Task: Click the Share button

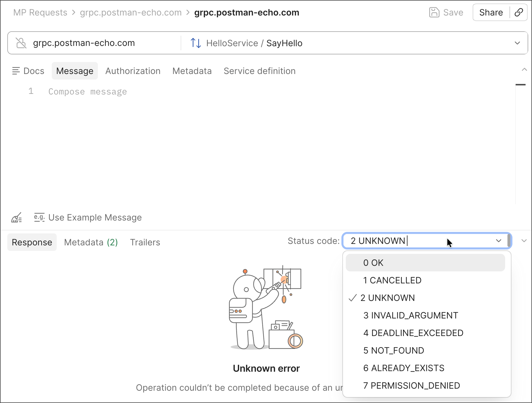Action: click(x=491, y=13)
